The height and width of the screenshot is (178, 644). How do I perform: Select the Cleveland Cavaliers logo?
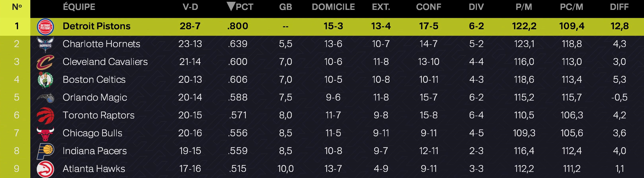[45, 62]
